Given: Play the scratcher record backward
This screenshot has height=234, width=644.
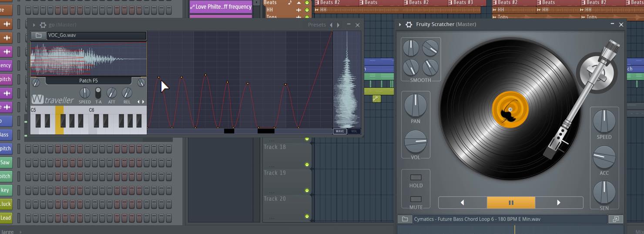Looking at the screenshot, I should tap(463, 203).
